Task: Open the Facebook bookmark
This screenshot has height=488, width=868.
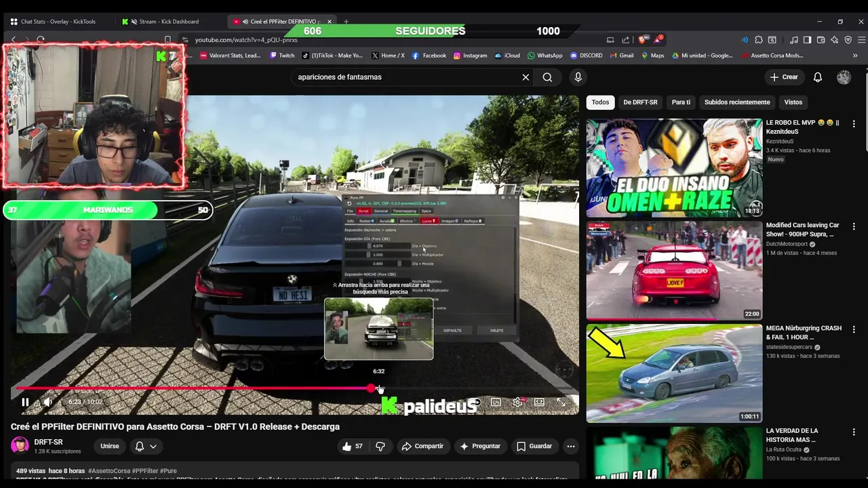Action: click(429, 56)
